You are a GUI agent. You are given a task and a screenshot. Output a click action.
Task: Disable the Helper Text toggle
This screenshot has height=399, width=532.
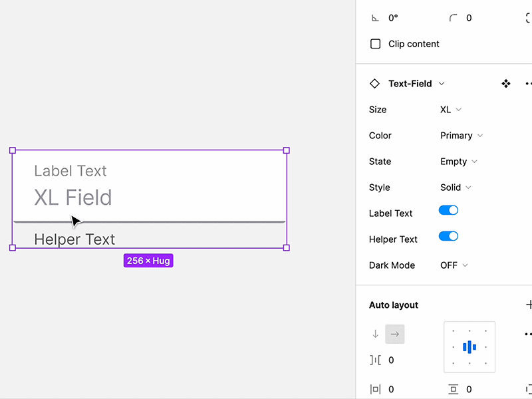[448, 236]
